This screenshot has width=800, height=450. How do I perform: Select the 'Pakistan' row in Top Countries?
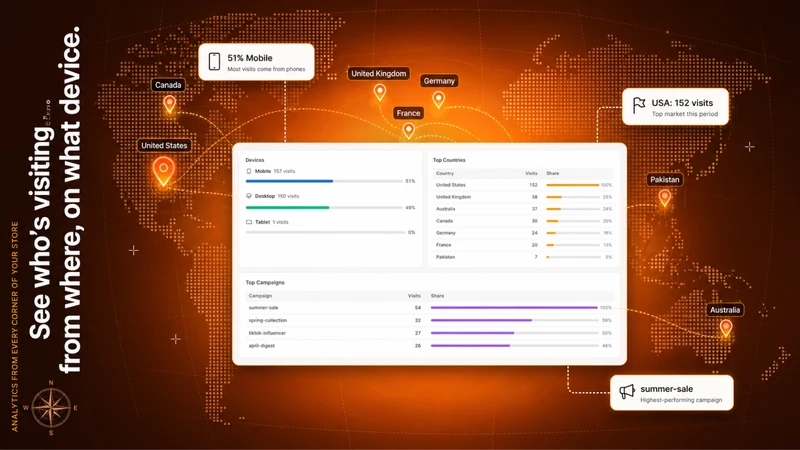[523, 257]
